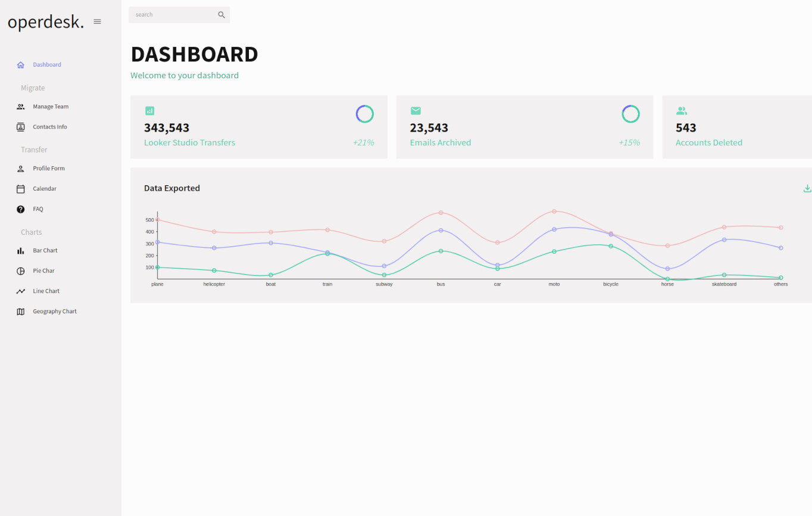Click the green data point above subway
The image size is (812, 516).
click(384, 275)
